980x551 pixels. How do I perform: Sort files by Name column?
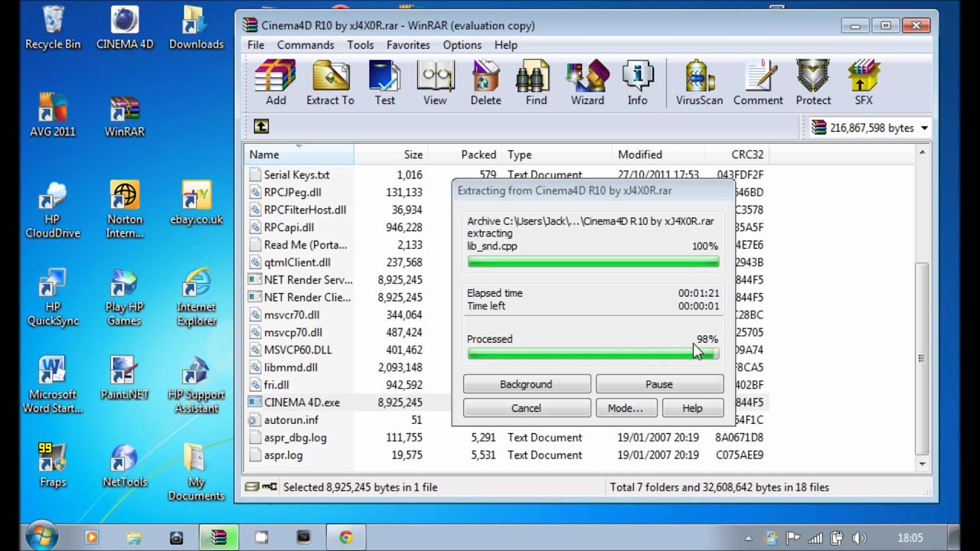[x=299, y=155]
